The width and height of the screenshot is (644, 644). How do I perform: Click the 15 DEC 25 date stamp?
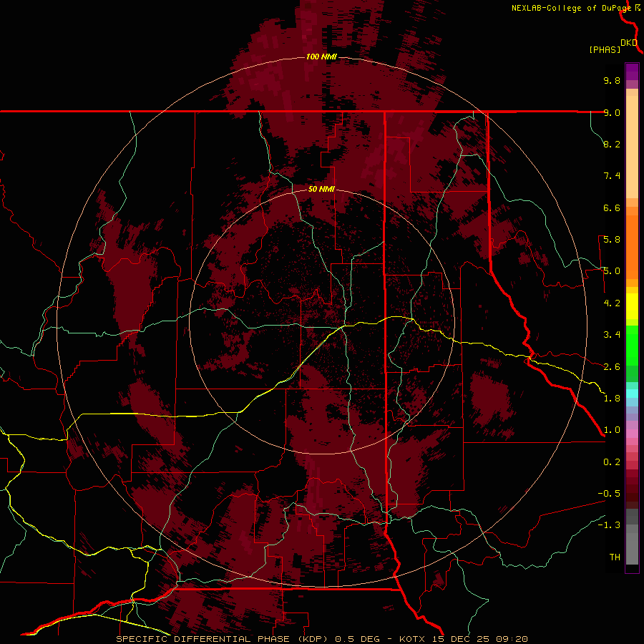coord(462,639)
